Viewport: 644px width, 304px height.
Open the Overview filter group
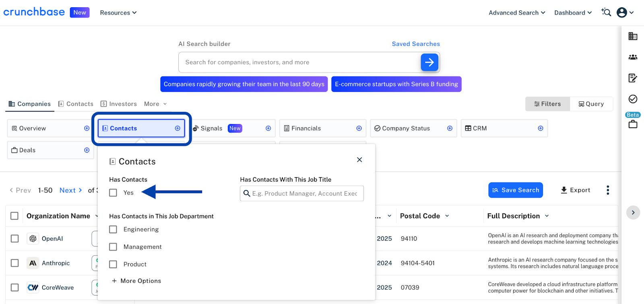(50, 128)
